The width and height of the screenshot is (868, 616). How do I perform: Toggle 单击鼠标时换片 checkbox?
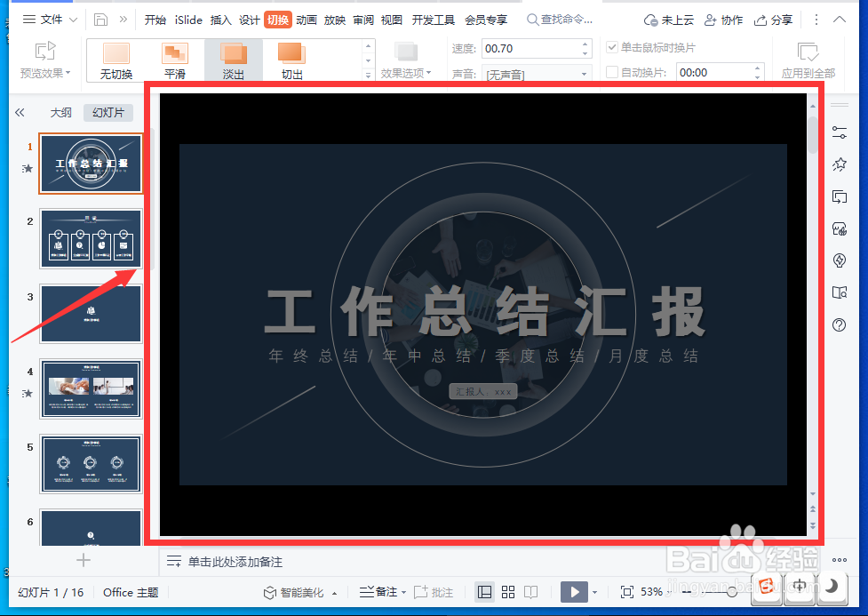tap(612, 48)
